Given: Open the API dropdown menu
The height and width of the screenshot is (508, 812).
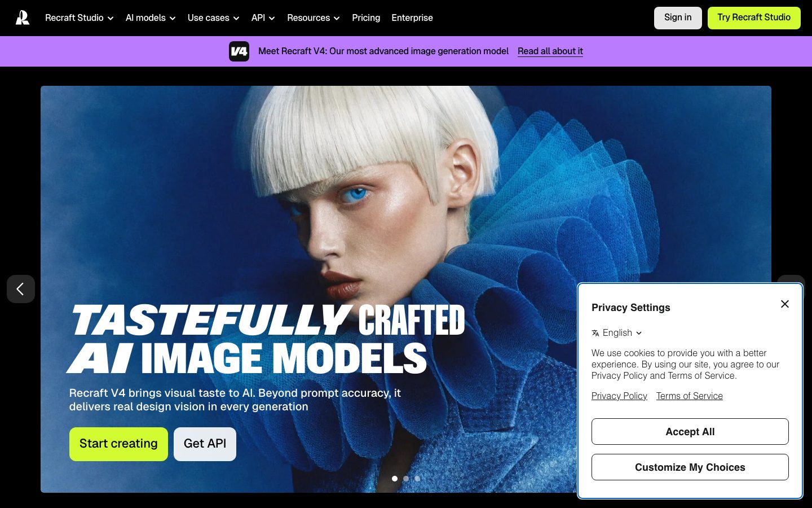Looking at the screenshot, I should [263, 18].
